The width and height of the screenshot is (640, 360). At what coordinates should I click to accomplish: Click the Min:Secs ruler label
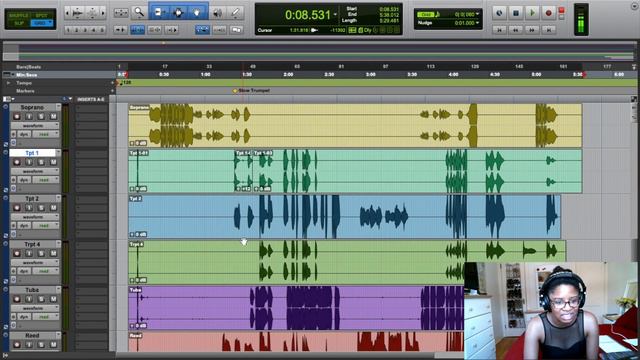(27, 75)
